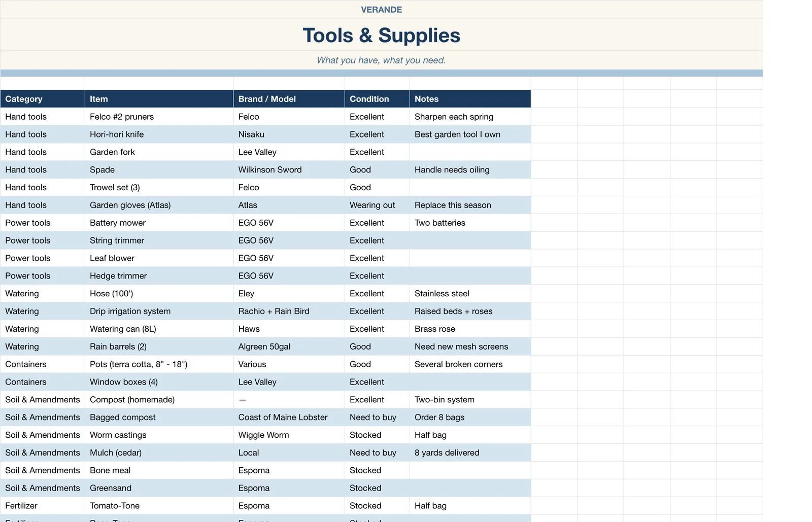Select the Pots (terra cotta, 8" - 18") cell
Image resolution: width=812 pixels, height=522 pixels.
coord(159,364)
